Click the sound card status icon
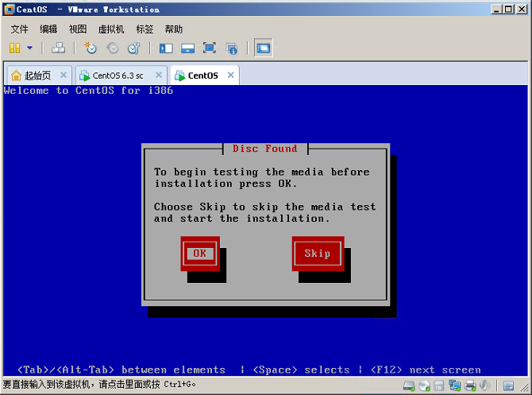Screen dimensions: 532x395 tap(485, 385)
